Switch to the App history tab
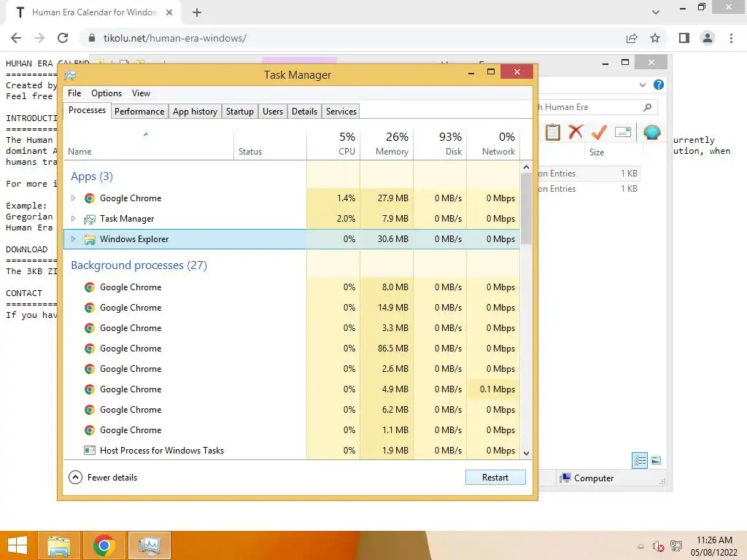Image resolution: width=747 pixels, height=560 pixels. point(195,112)
